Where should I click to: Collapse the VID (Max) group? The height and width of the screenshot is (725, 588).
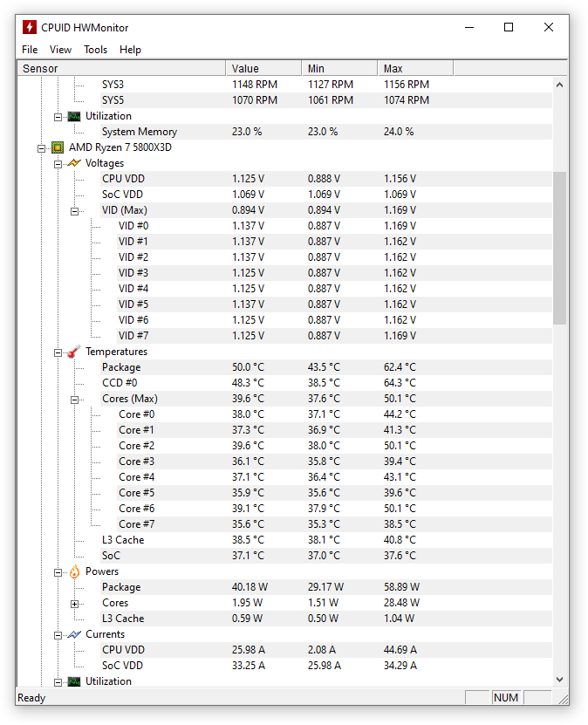click(74, 211)
